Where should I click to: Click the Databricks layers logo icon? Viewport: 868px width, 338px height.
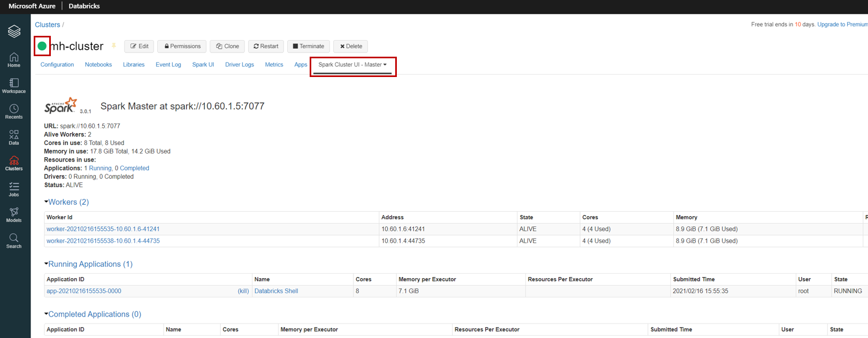14,32
